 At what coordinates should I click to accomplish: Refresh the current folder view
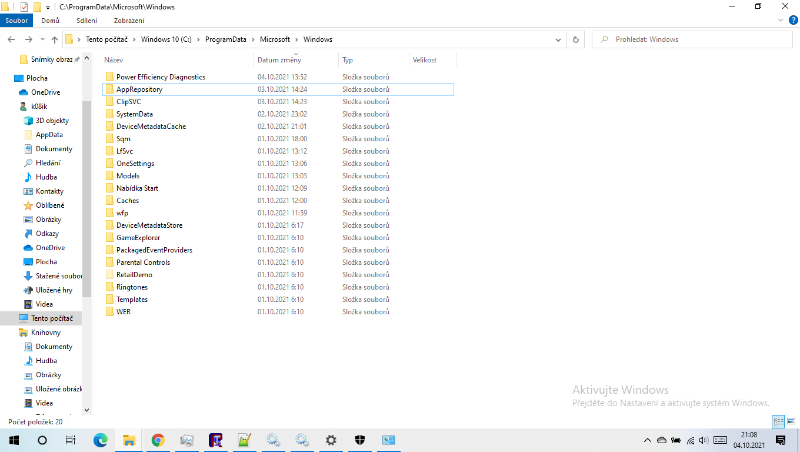[x=576, y=39]
